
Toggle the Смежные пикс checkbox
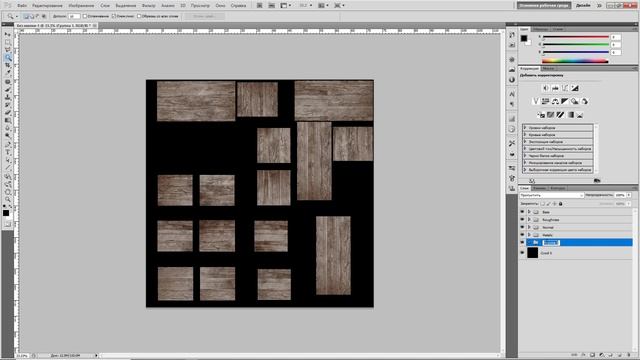pyautogui.click(x=114, y=16)
